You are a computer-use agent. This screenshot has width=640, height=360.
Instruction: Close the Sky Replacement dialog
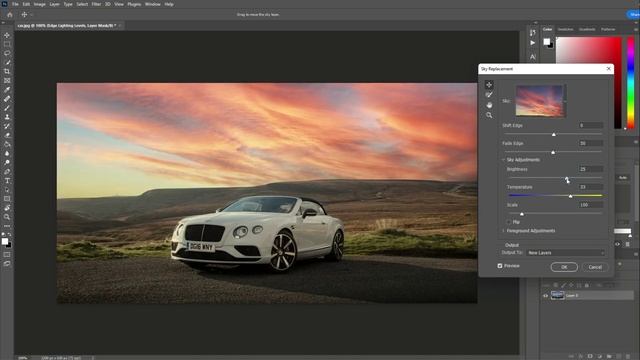tap(609, 69)
